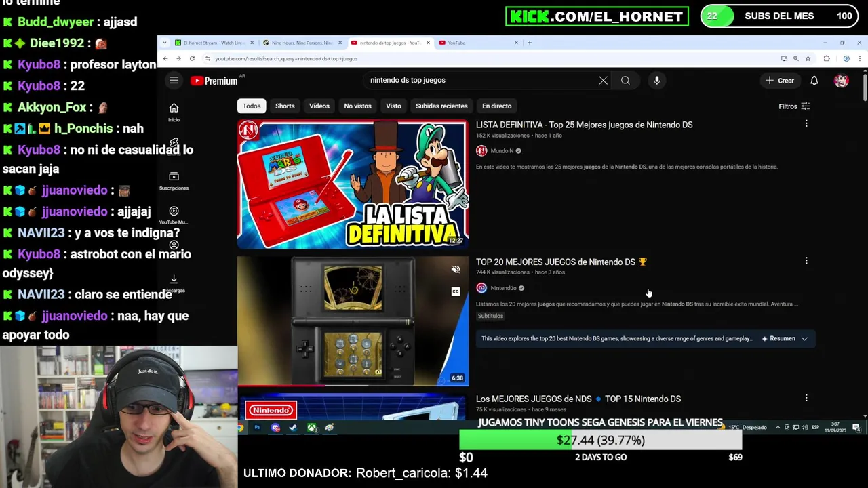Select the No vistos filter chip

pyautogui.click(x=357, y=106)
